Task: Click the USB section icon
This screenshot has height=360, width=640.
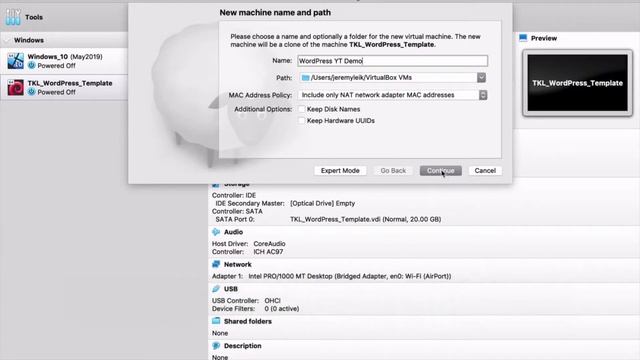Action: point(216,289)
